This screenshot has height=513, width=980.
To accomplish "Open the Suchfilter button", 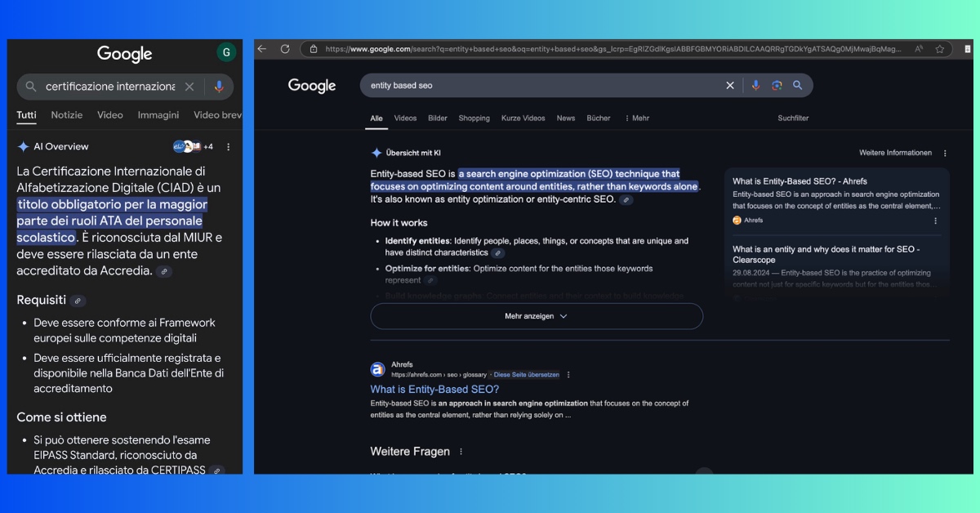I will (x=793, y=118).
